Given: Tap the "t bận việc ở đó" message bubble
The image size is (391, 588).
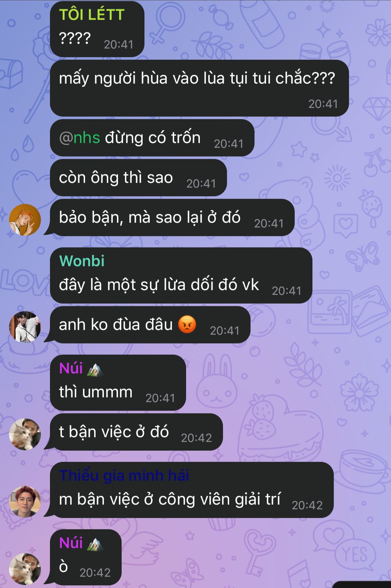Looking at the screenshot, I should [x=136, y=432].
